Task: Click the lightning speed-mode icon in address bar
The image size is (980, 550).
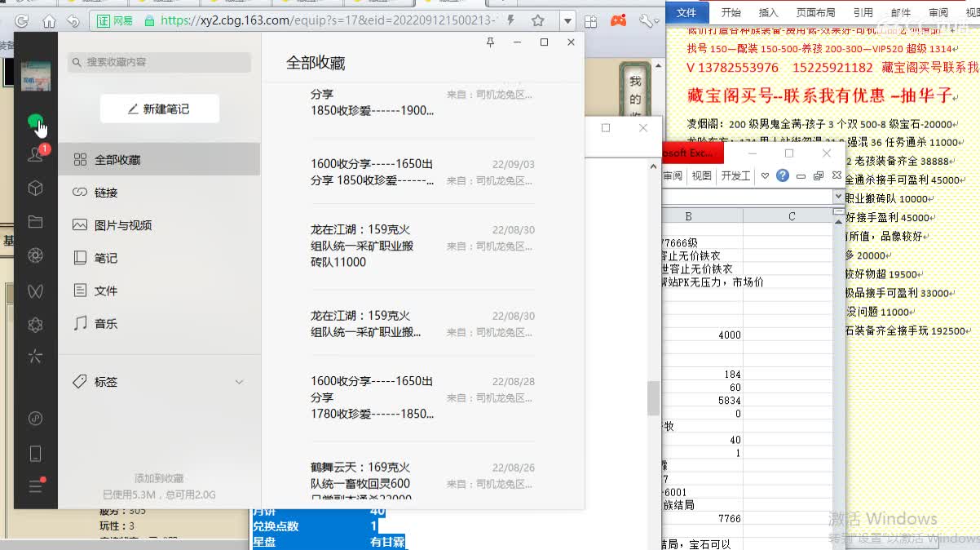Action: 510,20
